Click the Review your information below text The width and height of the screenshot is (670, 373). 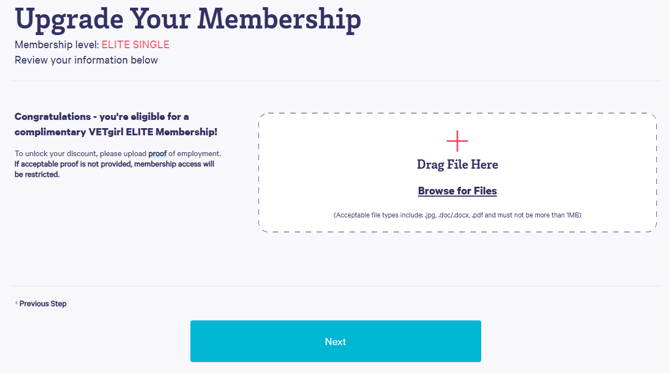tap(86, 60)
